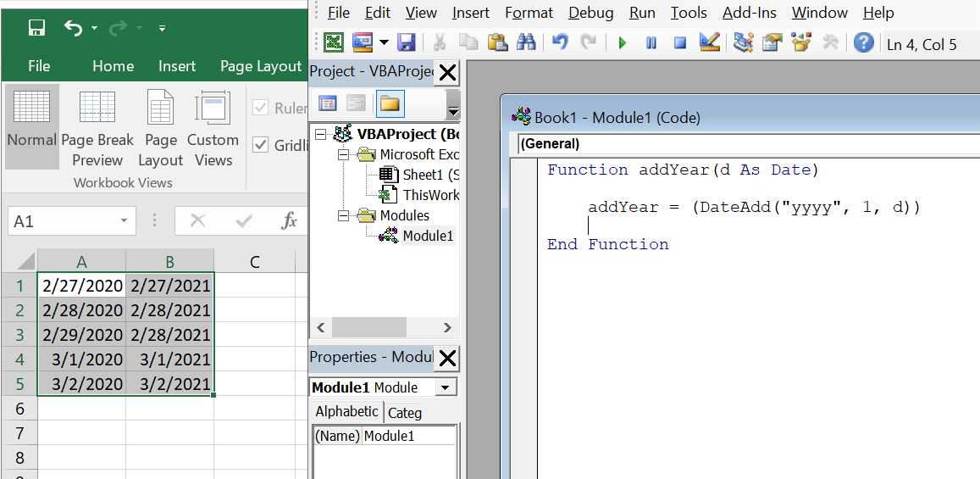Viewport: 980px width, 479px height.
Task: Click View Code icon in Project panel
Action: 328,103
